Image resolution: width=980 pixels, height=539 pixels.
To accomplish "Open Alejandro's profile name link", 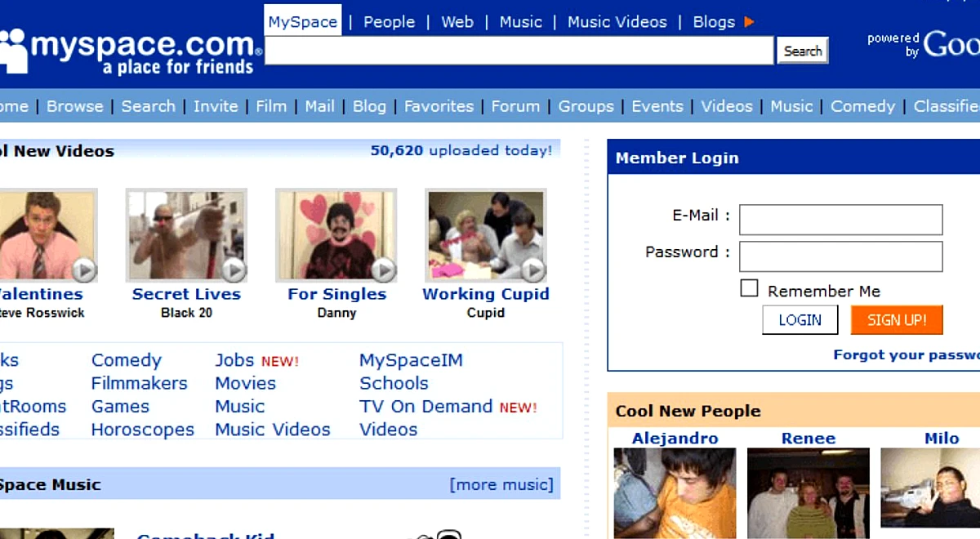I will coord(675,439).
